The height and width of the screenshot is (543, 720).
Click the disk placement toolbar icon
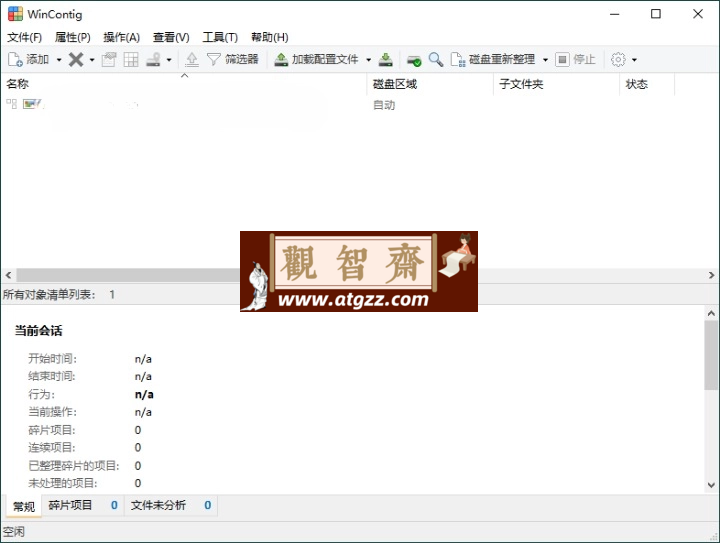coord(153,60)
